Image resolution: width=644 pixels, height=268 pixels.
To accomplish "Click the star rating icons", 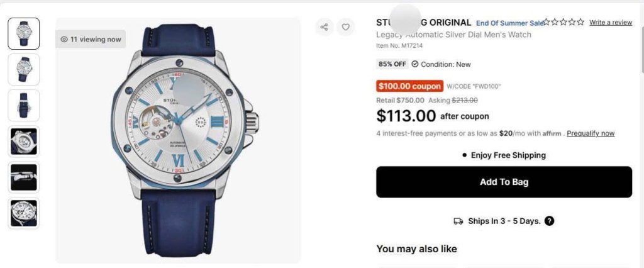I will [x=564, y=22].
